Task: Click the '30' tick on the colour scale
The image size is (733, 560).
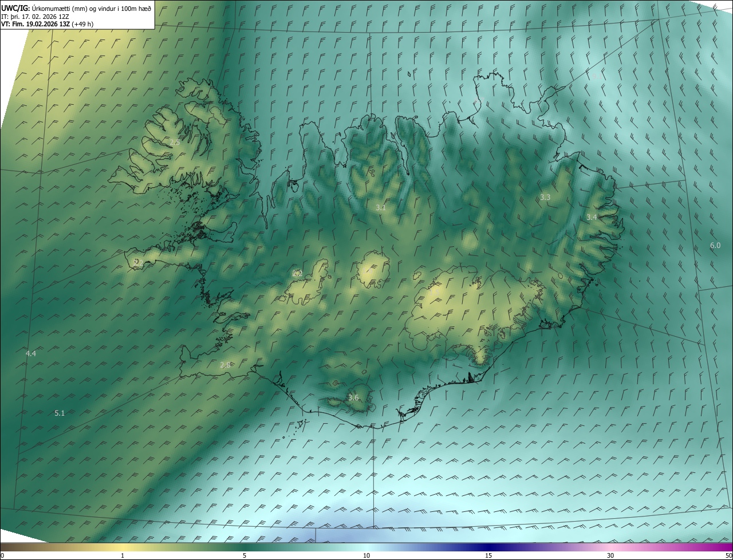Action: [x=610, y=555]
